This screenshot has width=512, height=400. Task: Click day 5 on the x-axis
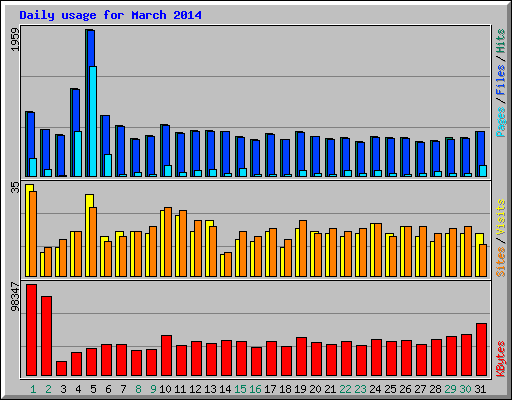pos(93,389)
